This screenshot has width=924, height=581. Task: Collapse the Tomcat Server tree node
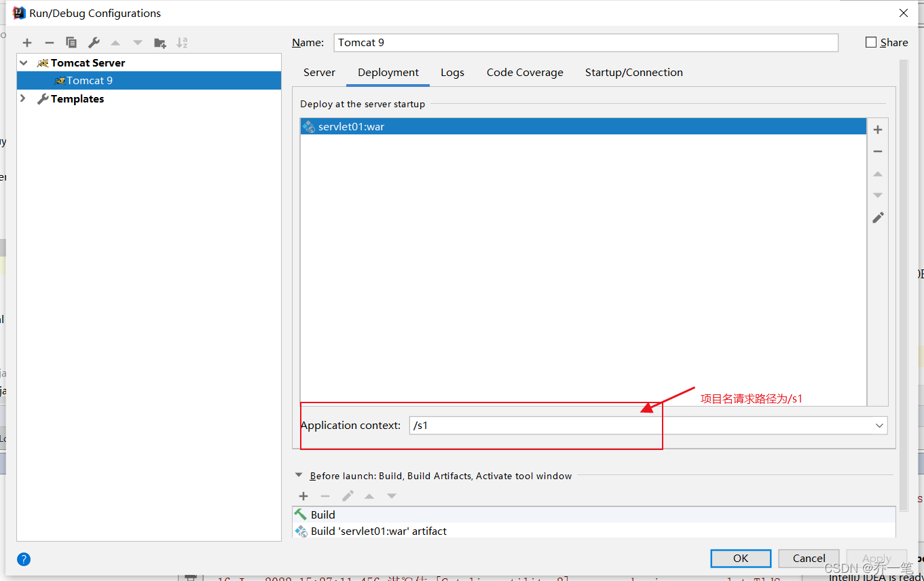point(24,62)
